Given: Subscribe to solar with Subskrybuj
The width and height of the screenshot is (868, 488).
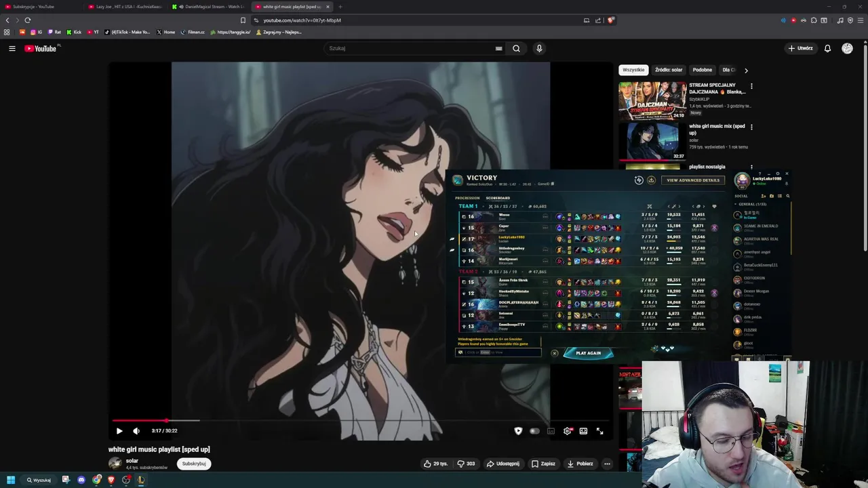Looking at the screenshot, I should click(194, 464).
